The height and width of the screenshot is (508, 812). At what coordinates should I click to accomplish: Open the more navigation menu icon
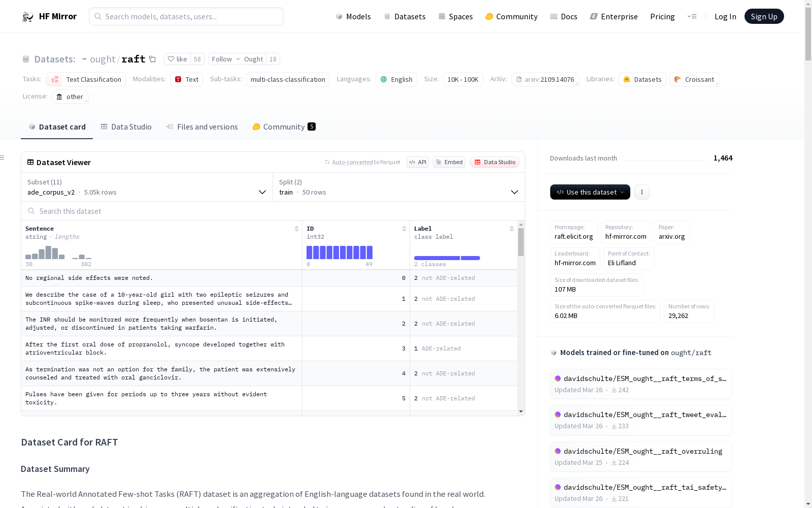tap(692, 16)
